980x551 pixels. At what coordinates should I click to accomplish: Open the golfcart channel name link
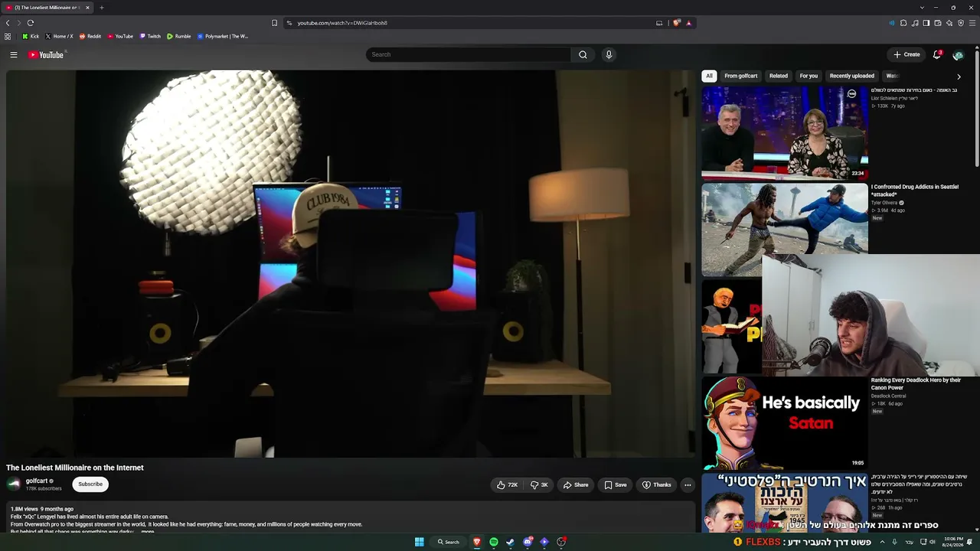pos(37,481)
